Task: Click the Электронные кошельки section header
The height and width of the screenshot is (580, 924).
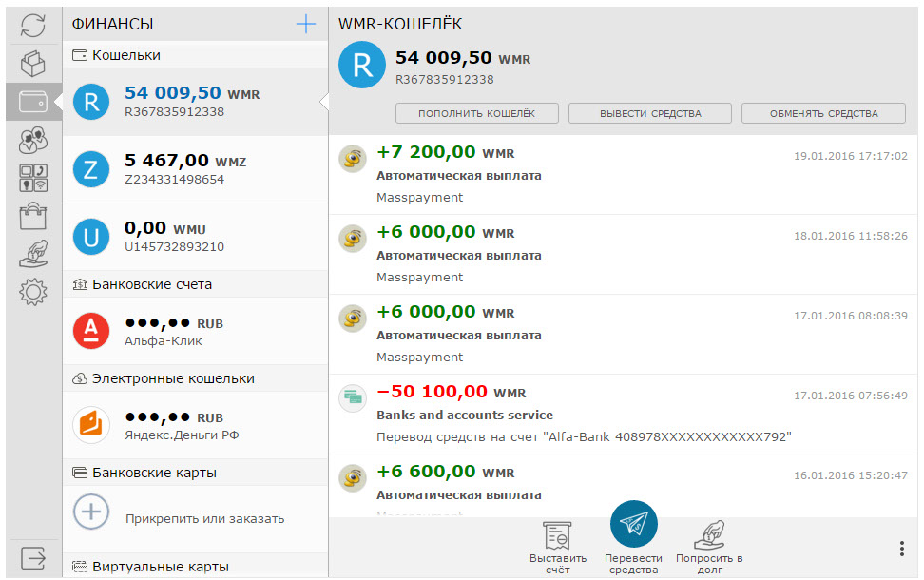Action: tap(195, 378)
